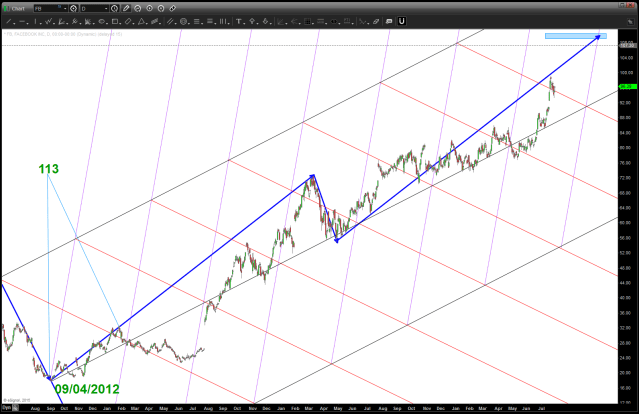
Task: Select the Fibonacci circle tool
Action: coord(183,21)
